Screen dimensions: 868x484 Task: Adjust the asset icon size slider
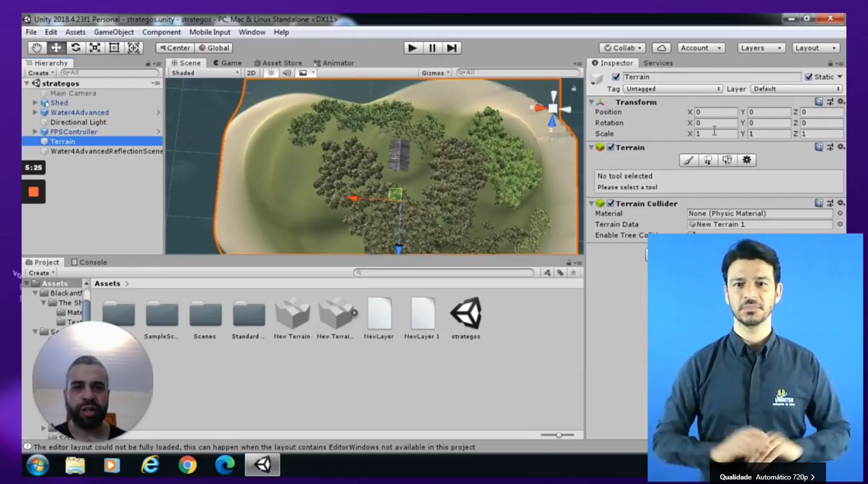click(558, 435)
